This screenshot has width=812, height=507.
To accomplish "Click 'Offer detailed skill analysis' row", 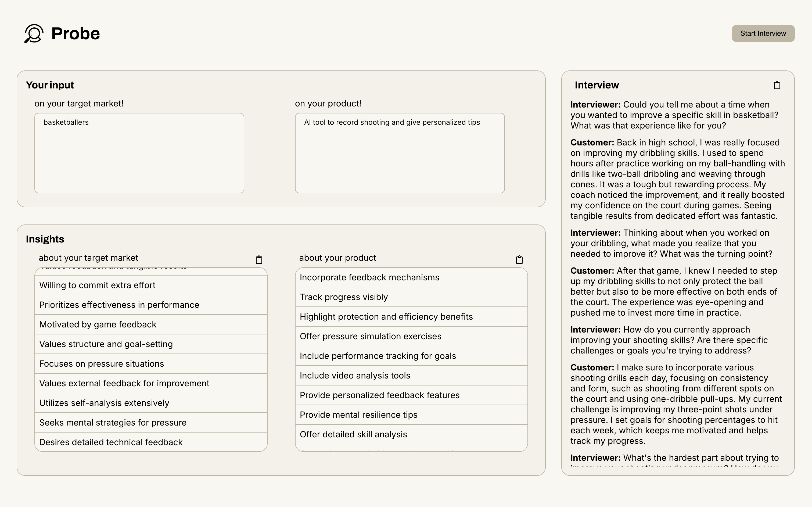I will coord(411,434).
